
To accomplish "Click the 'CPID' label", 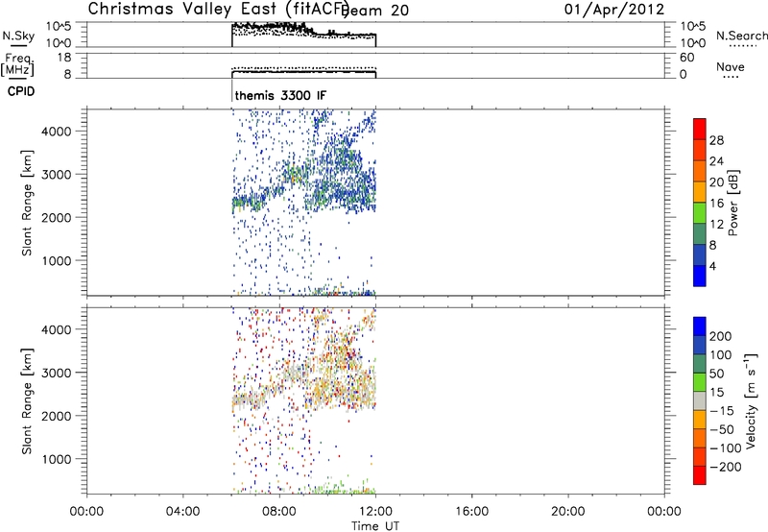I will (x=21, y=91).
